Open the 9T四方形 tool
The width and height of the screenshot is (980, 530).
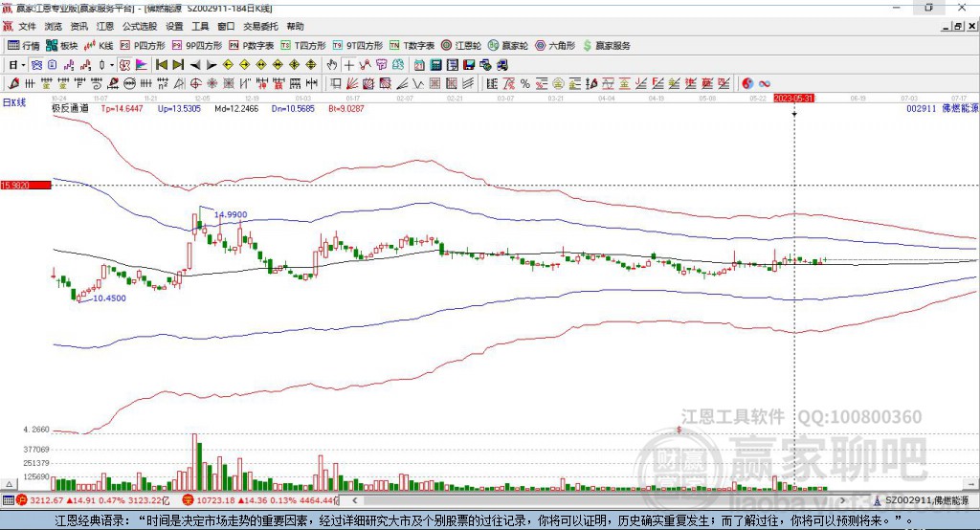point(358,46)
